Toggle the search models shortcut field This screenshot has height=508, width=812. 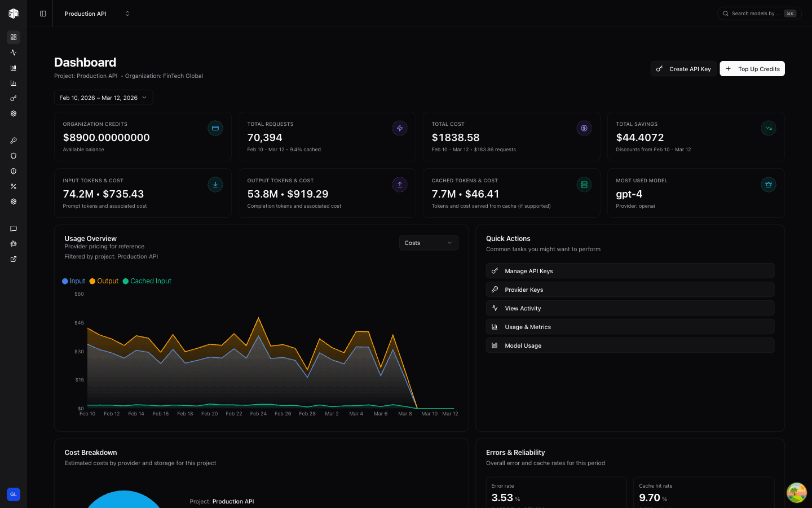pyautogui.click(x=758, y=13)
